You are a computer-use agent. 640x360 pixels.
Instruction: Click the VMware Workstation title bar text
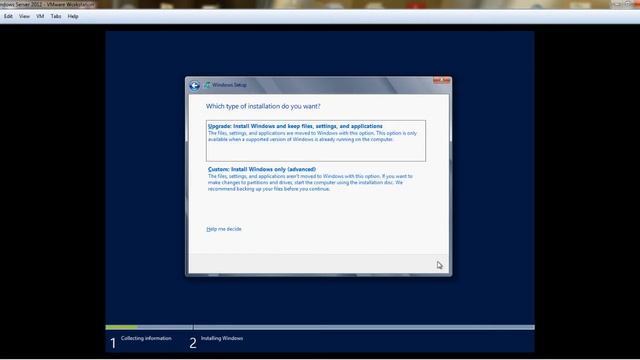tap(47, 4)
